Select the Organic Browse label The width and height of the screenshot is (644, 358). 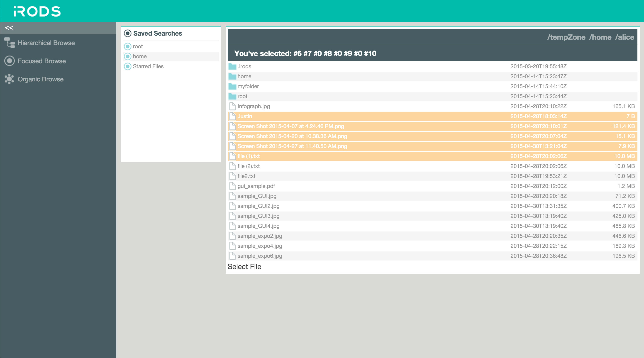[x=41, y=79]
